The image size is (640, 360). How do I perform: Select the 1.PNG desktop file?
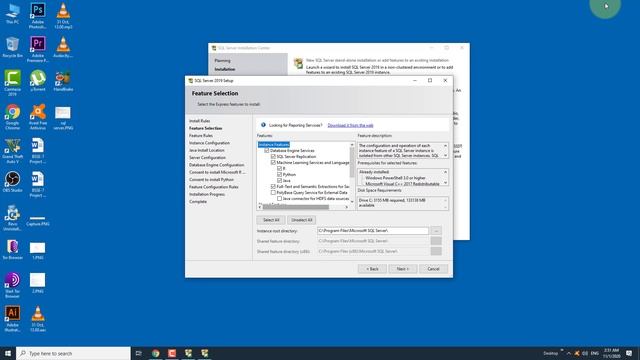pos(38,251)
